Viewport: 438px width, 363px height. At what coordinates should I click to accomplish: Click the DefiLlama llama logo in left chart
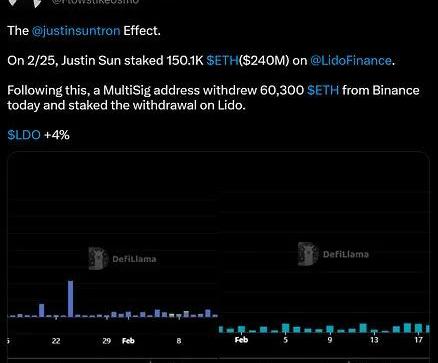98,258
